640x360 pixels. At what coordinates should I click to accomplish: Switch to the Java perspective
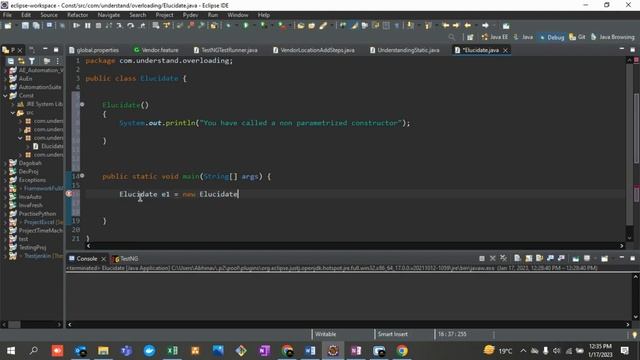pos(523,37)
